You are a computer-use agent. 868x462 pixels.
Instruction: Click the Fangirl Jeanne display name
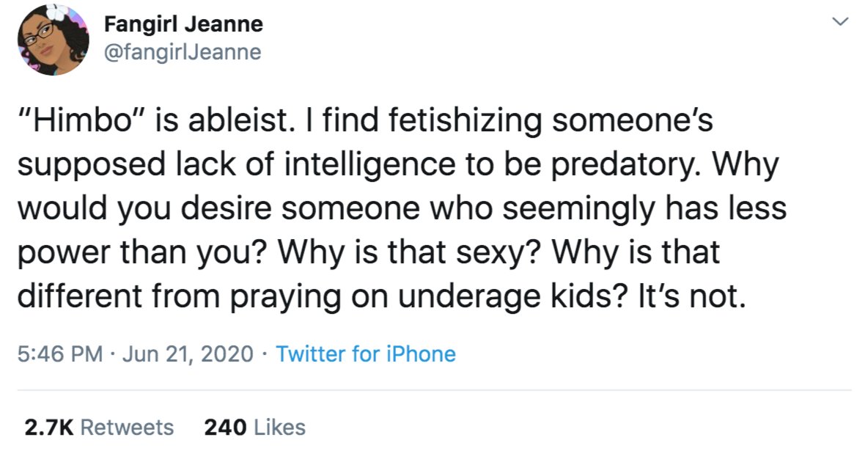(183, 23)
